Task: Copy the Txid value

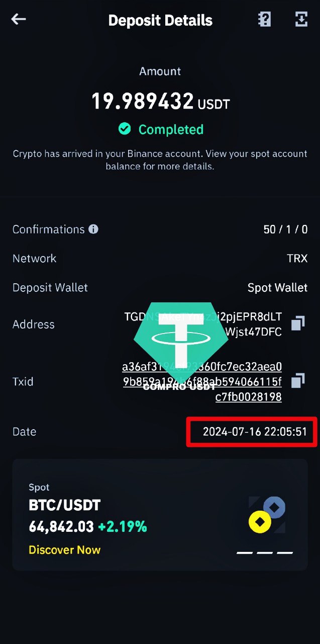Action: click(298, 380)
